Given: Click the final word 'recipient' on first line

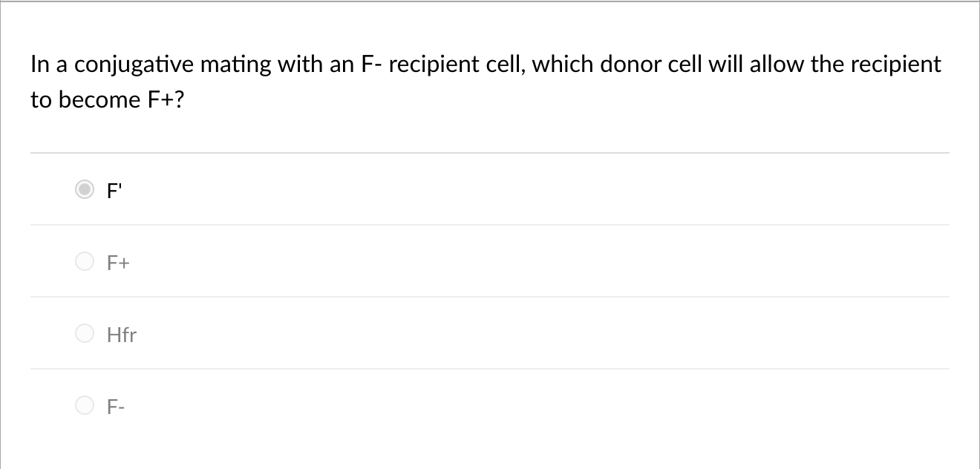Looking at the screenshot, I should click(895, 65).
